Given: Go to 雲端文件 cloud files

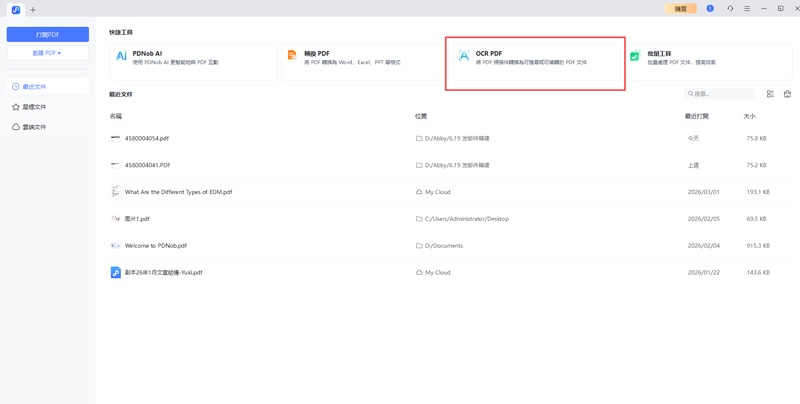Looking at the screenshot, I should [35, 127].
